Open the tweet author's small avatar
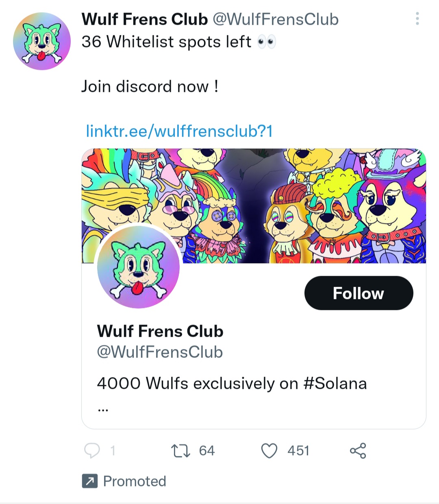 click(42, 41)
